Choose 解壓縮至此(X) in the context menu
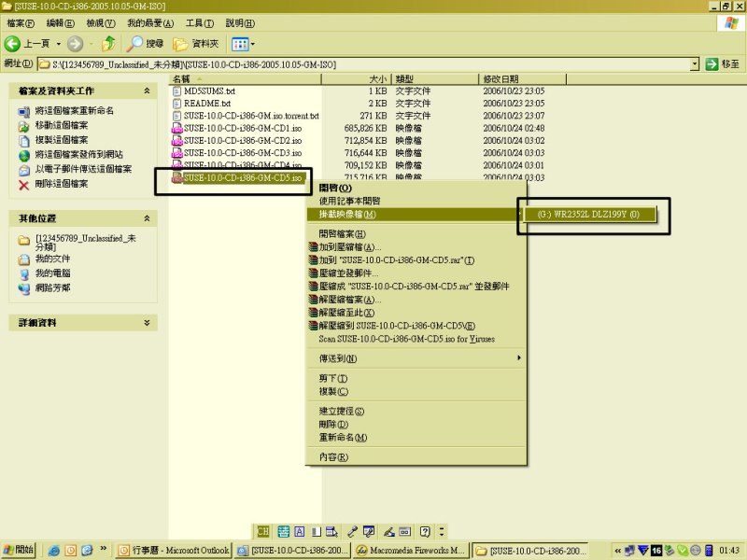The height and width of the screenshot is (560, 747). (x=416, y=313)
